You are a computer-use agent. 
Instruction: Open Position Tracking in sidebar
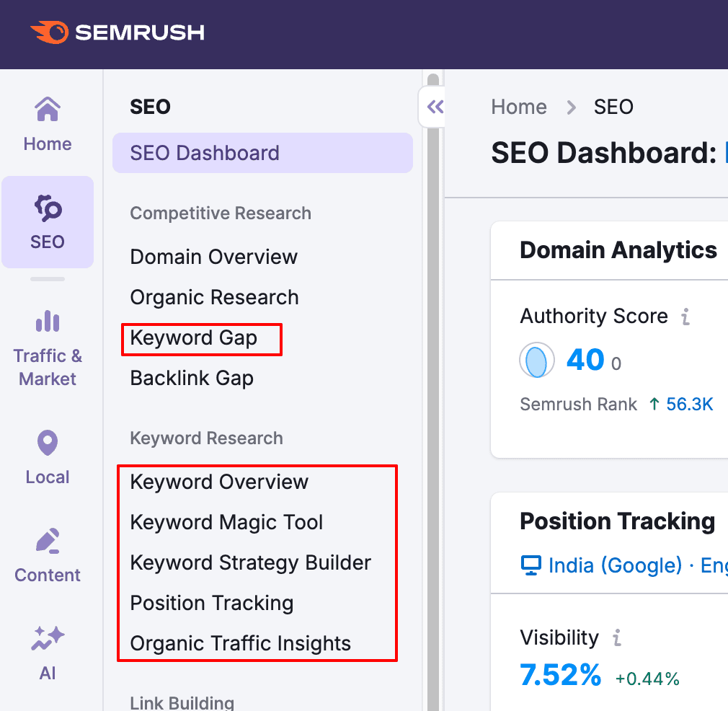coord(211,603)
